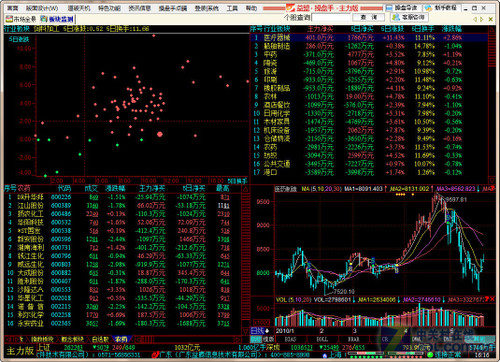The width and height of the screenshot is (500, 362).
Task: Select the 板块监测 toolbar button
Action: pyautogui.click(x=57, y=19)
